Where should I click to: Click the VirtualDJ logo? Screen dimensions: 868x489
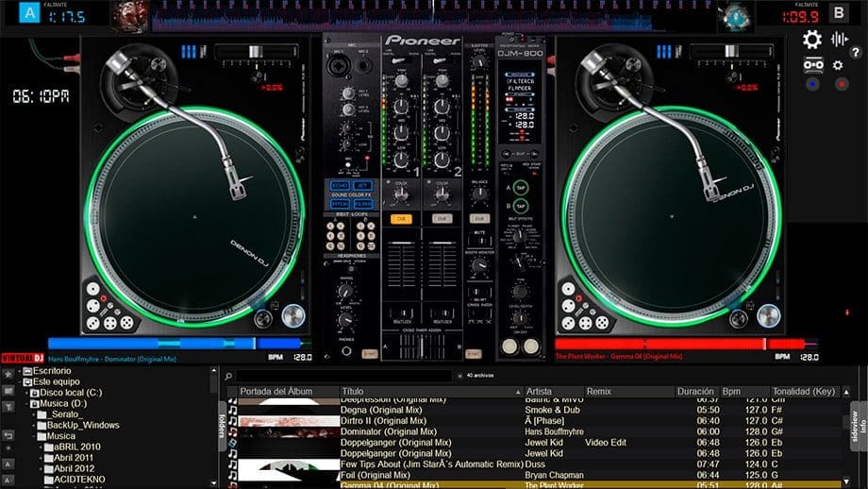coord(23,359)
